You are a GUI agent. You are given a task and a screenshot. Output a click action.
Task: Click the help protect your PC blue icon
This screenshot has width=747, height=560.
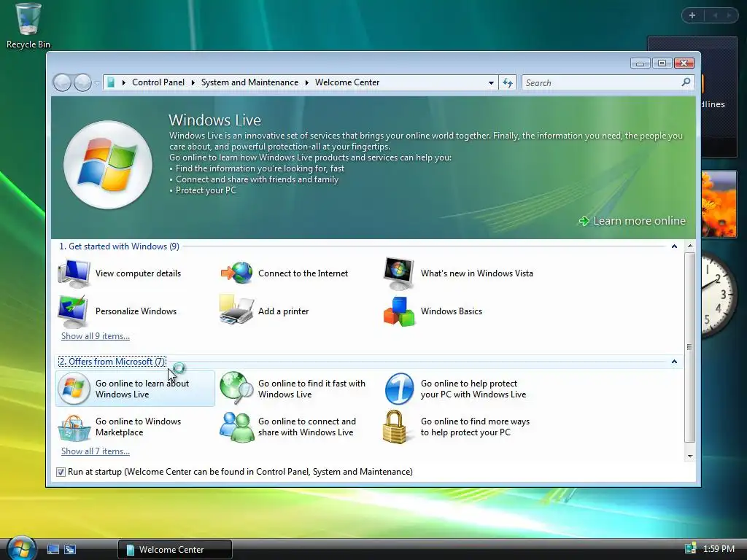pos(399,389)
